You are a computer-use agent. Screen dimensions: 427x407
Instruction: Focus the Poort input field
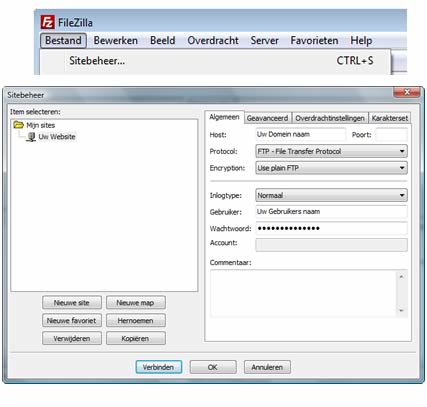pos(391,135)
